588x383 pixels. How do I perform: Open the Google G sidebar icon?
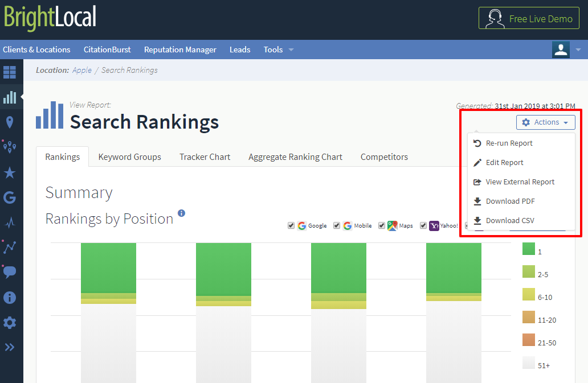[x=10, y=197]
